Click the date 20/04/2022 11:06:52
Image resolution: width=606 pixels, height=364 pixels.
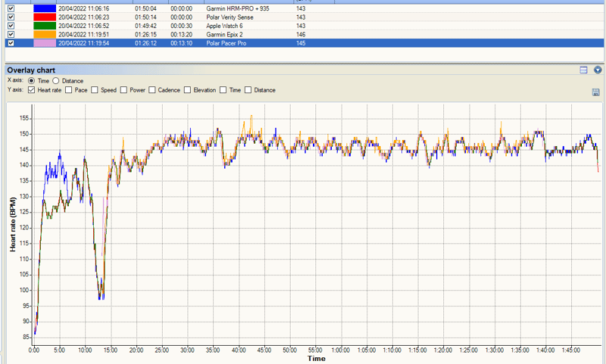(x=84, y=26)
